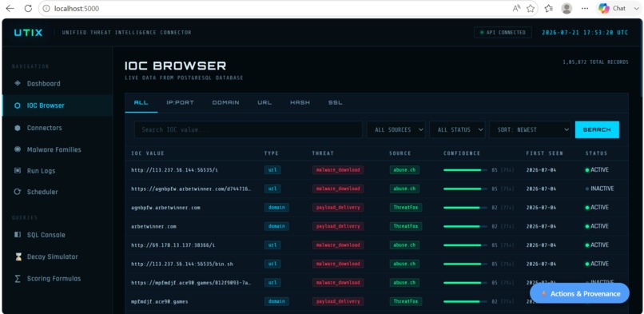Add page to favorites with star icon
Image resolution: width=644 pixels, height=314 pixels.
[531, 8]
